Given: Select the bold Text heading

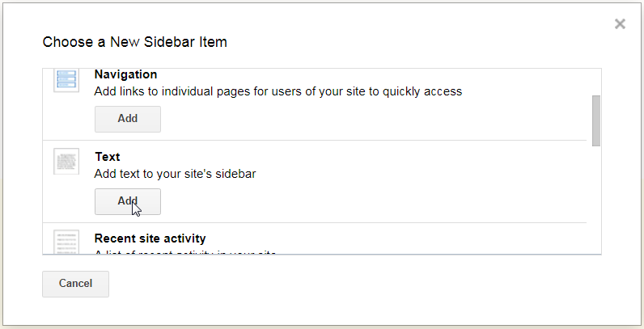Looking at the screenshot, I should click(x=107, y=157).
